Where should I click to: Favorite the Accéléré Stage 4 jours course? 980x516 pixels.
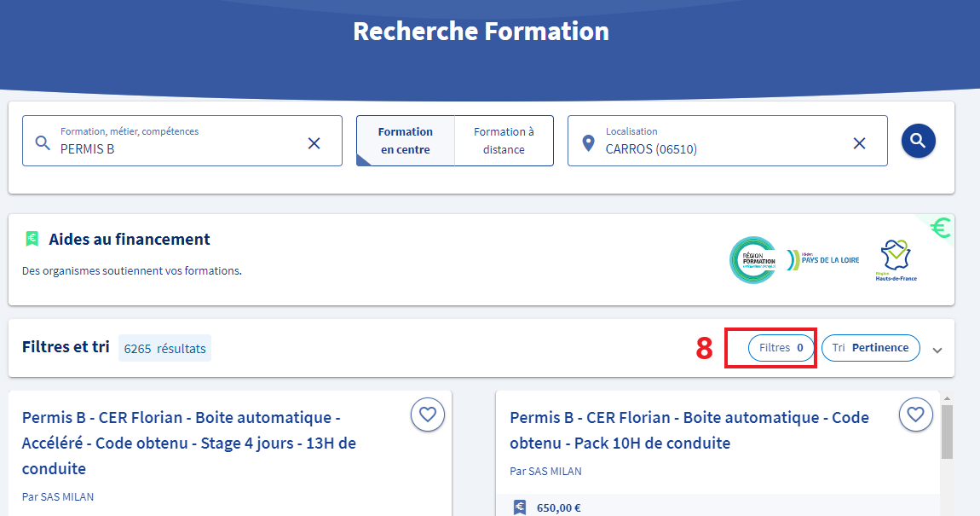click(x=428, y=415)
